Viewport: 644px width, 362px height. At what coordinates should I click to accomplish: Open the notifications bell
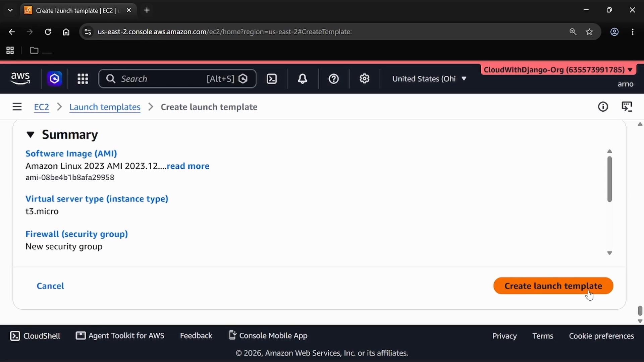point(303,79)
